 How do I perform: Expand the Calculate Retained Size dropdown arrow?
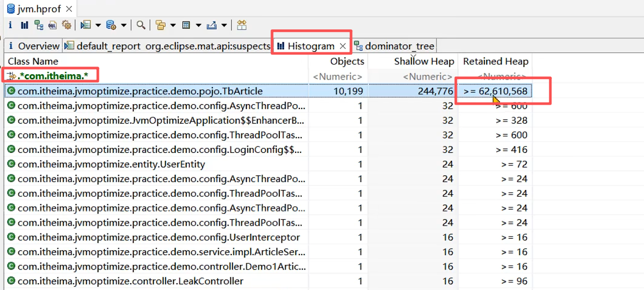pos(199,25)
